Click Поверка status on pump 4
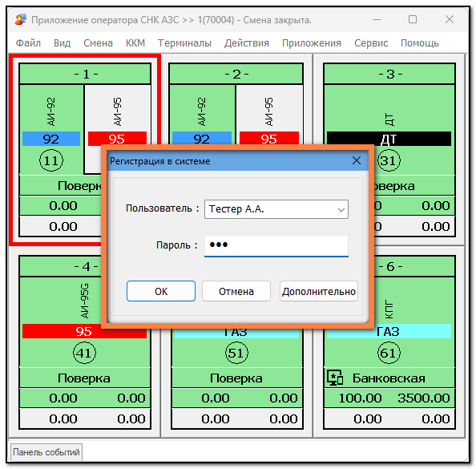Screen dimensions: 476x469 click(84, 378)
